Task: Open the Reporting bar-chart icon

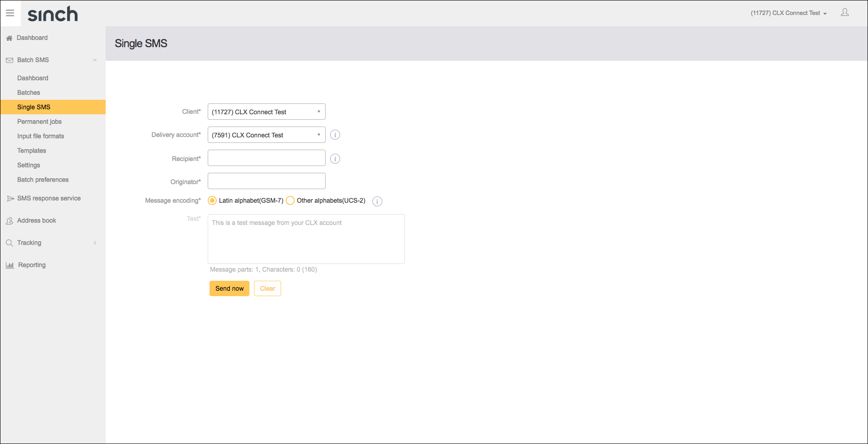Action: click(x=10, y=265)
